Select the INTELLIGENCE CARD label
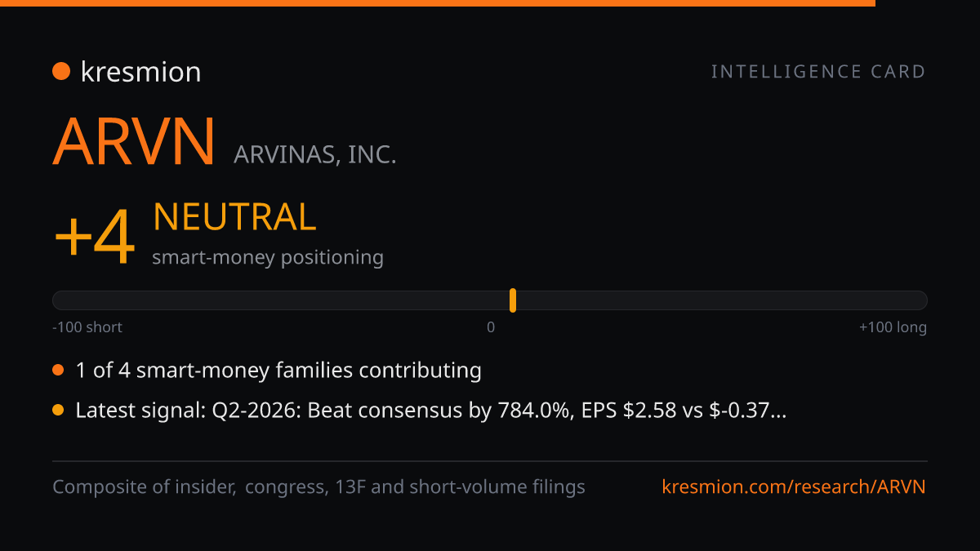 pyautogui.click(x=818, y=72)
